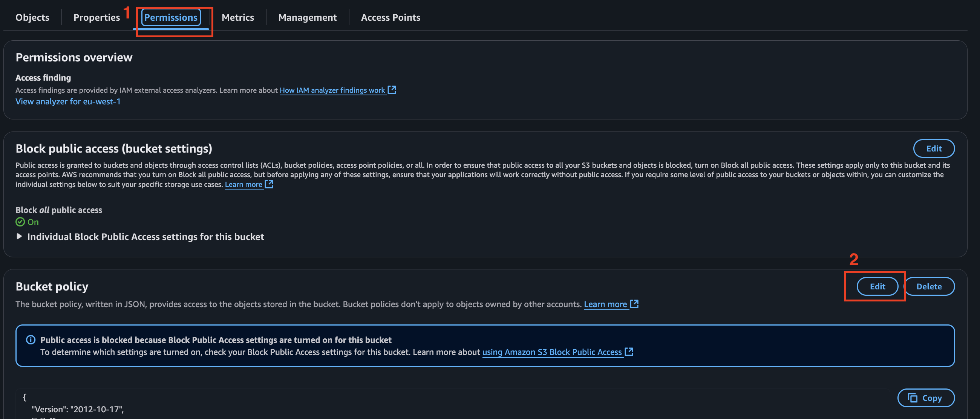980x419 pixels.
Task: Click Learn more in Block public access
Action: click(243, 184)
